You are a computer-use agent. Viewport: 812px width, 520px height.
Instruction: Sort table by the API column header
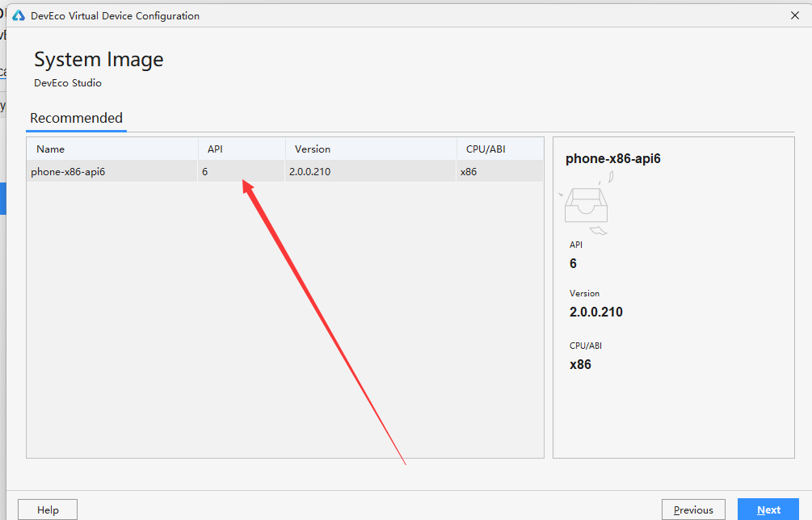(242, 149)
